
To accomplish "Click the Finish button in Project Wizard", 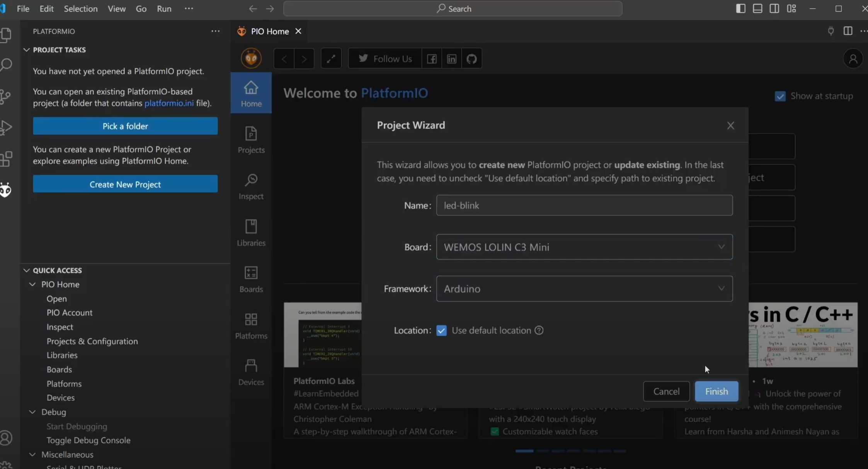I will pos(716,391).
